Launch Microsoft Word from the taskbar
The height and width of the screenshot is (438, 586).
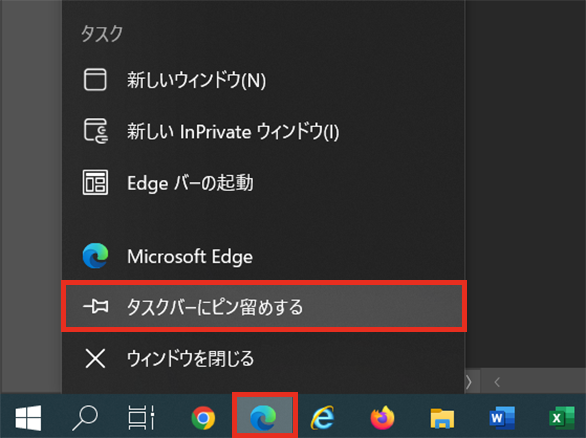click(x=502, y=417)
